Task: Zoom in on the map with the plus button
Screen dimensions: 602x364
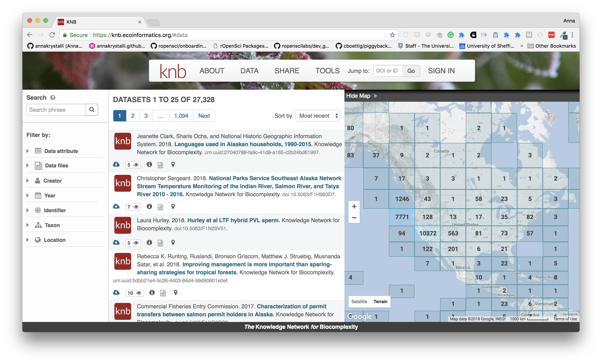Action: (x=354, y=207)
